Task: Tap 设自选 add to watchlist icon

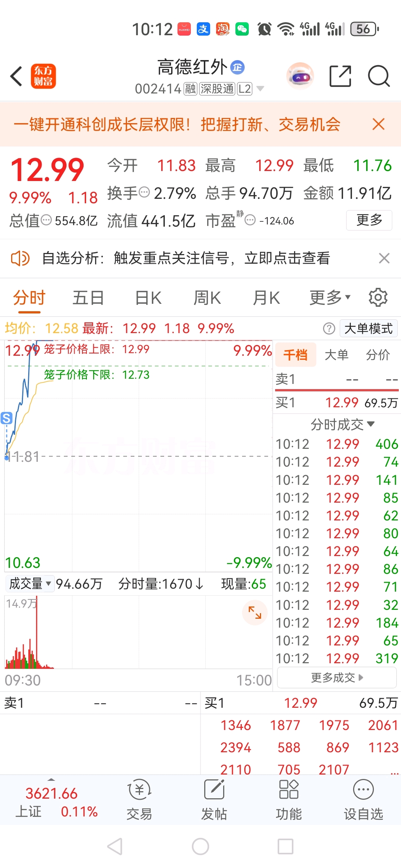Action: point(363,800)
